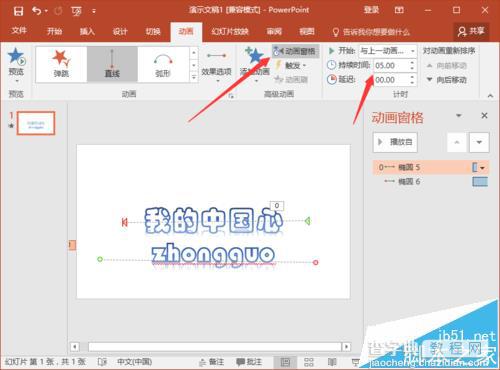Click the animation star marker beside slide 1
This screenshot has height=370, width=500.
pos(11,126)
